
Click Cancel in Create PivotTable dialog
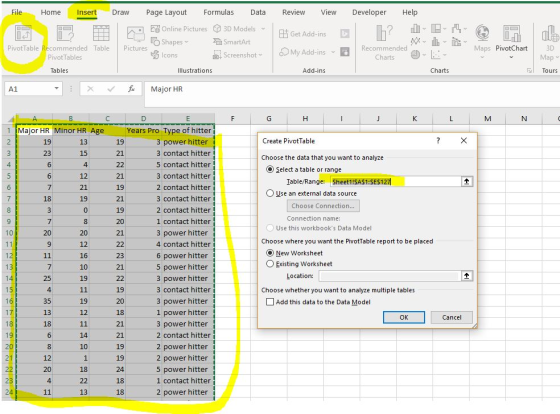[x=452, y=317]
